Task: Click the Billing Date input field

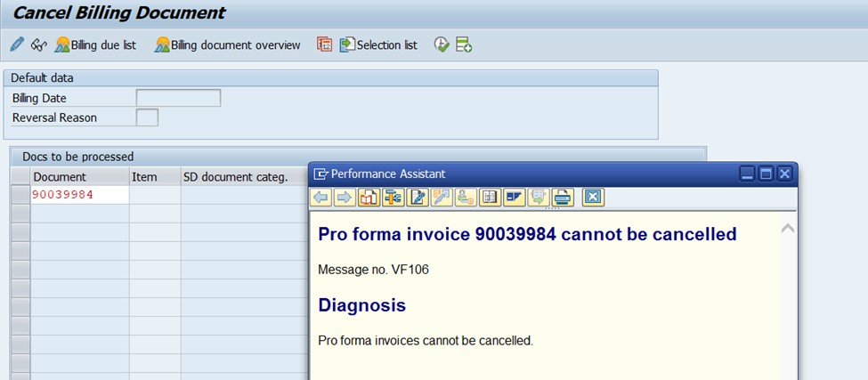Action: pyautogui.click(x=178, y=98)
